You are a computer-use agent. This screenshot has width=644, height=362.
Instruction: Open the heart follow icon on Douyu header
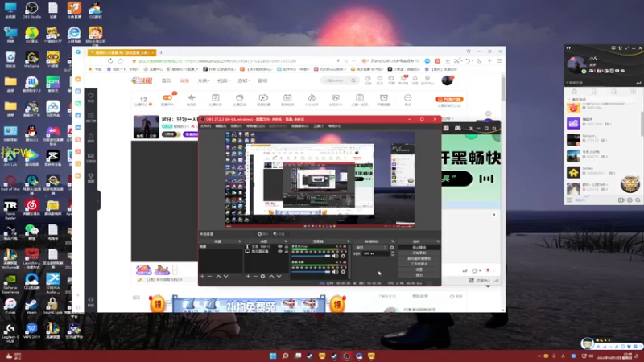[379, 80]
